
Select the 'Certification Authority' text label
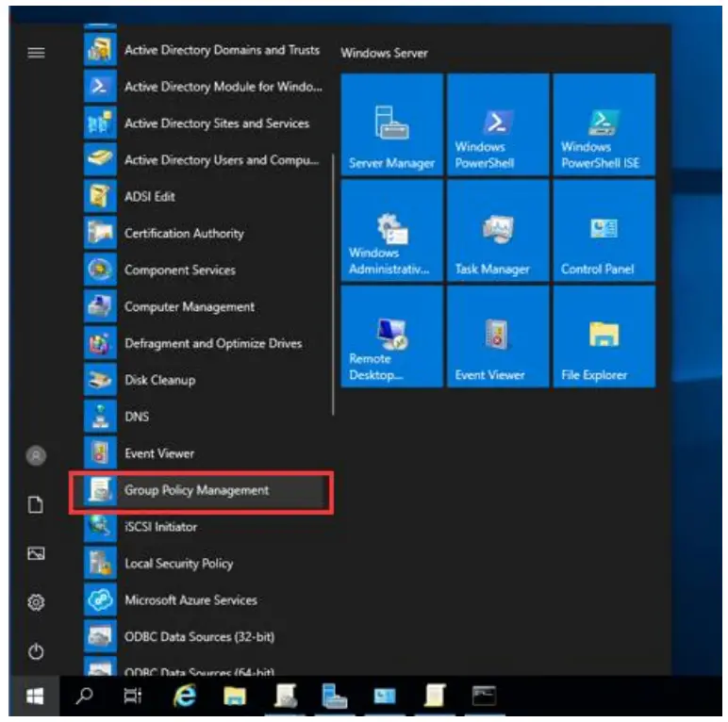184,233
